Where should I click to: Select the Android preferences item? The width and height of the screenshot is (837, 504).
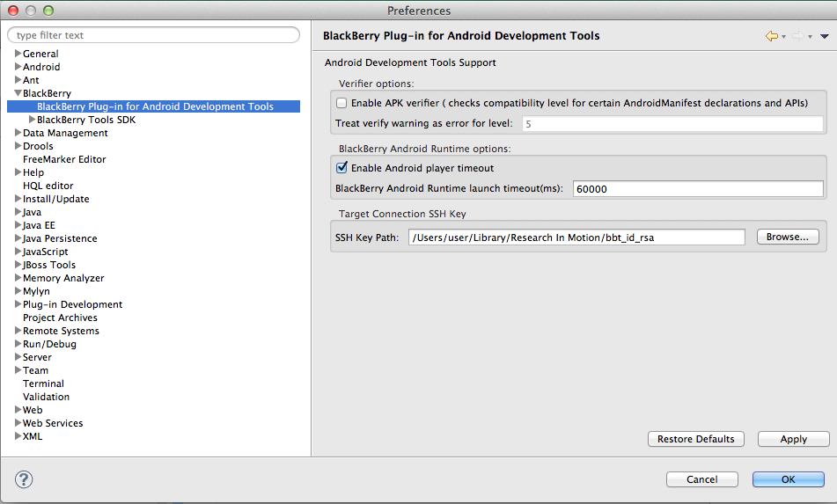(x=41, y=67)
